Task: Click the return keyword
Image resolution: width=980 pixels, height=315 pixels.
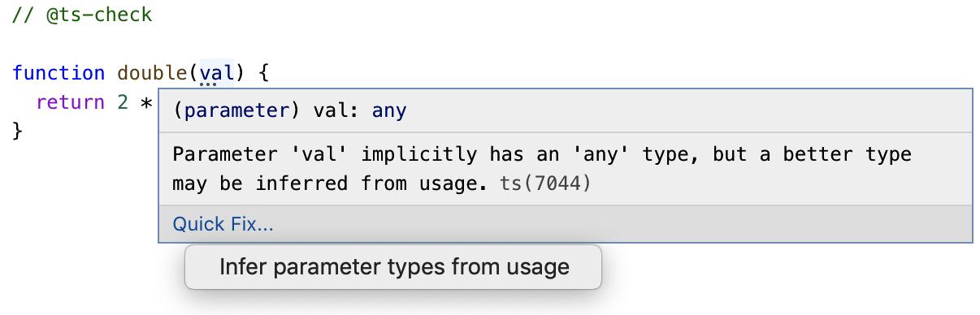Action: 71,102
